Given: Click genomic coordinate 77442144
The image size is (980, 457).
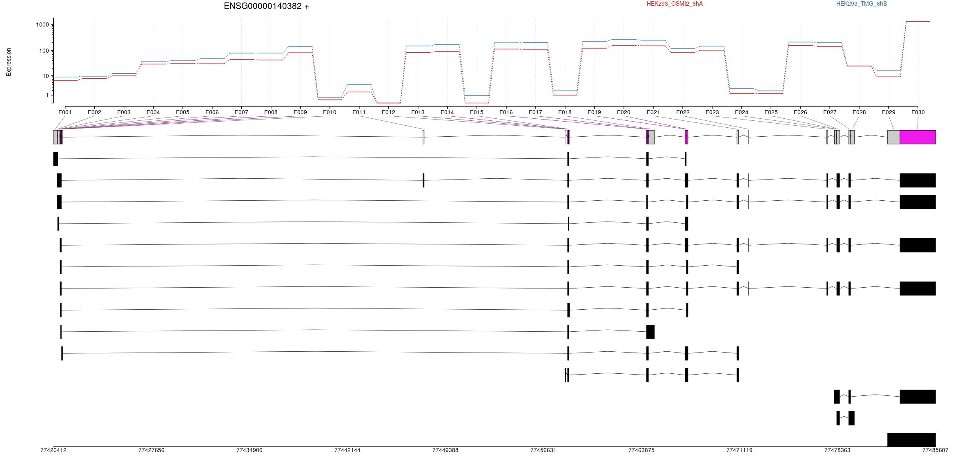Looking at the screenshot, I should pos(347,450).
